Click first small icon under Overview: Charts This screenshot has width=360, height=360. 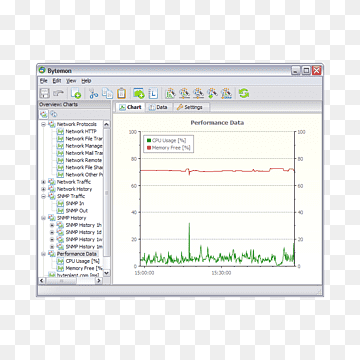(x=44, y=114)
